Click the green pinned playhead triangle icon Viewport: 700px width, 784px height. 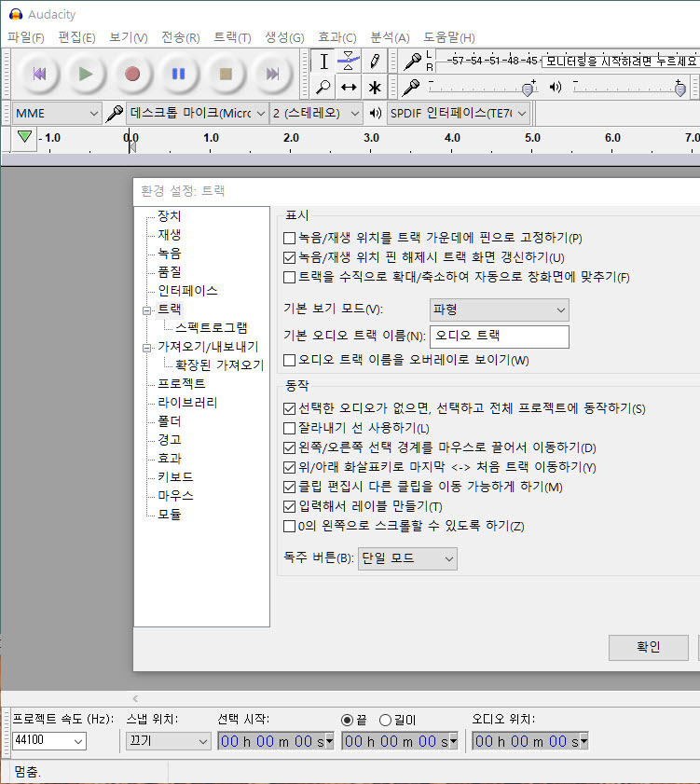[24, 136]
